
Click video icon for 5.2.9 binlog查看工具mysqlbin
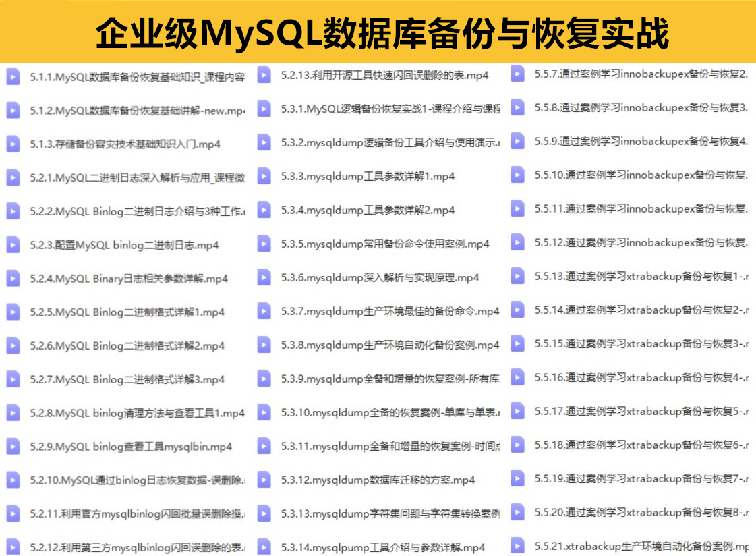13,446
